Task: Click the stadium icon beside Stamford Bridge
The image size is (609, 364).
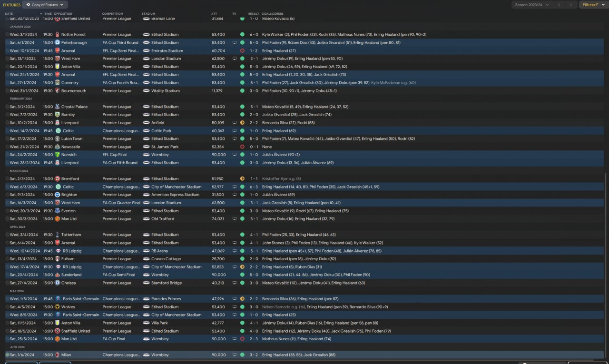Action: [146, 283]
